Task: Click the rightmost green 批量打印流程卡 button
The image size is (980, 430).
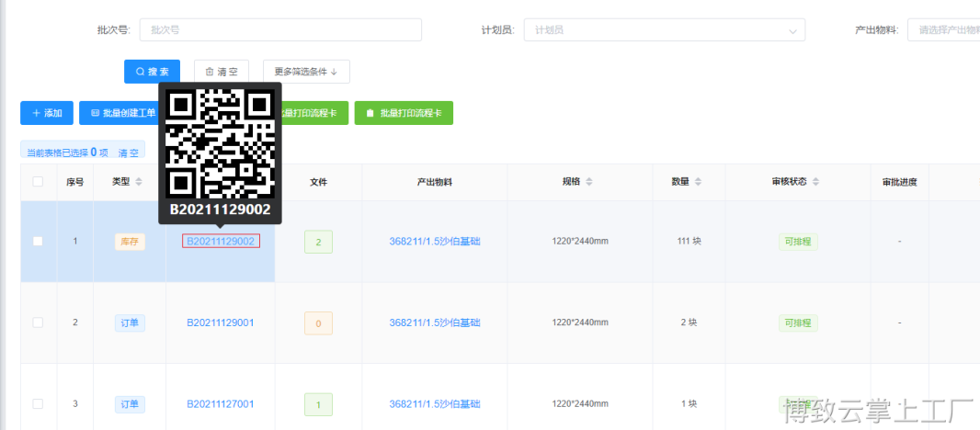Action: click(404, 113)
